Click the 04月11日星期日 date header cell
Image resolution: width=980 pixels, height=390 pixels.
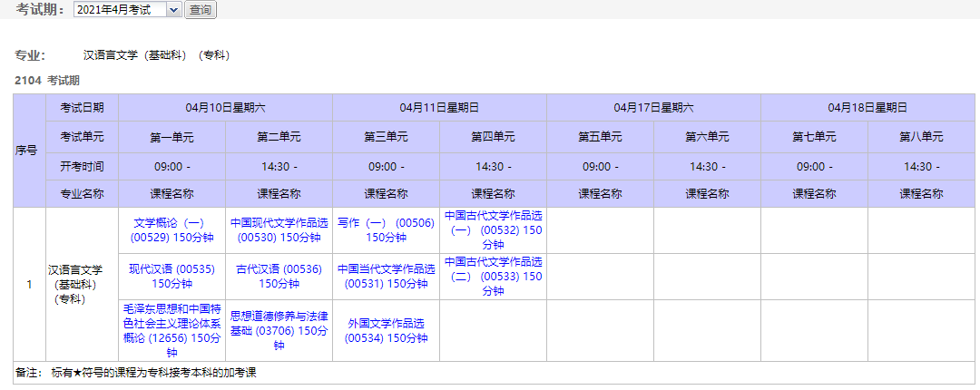pos(439,107)
